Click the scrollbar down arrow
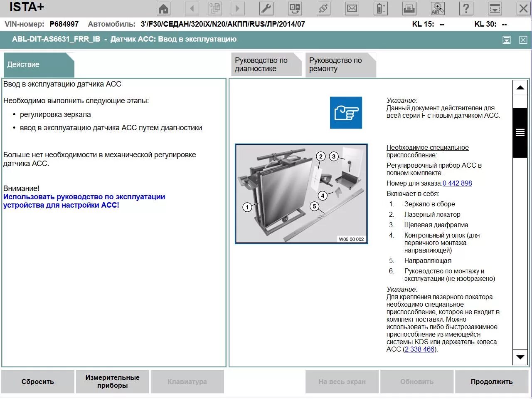Screen dimensions: 532x399 pyautogui.click(x=520, y=357)
